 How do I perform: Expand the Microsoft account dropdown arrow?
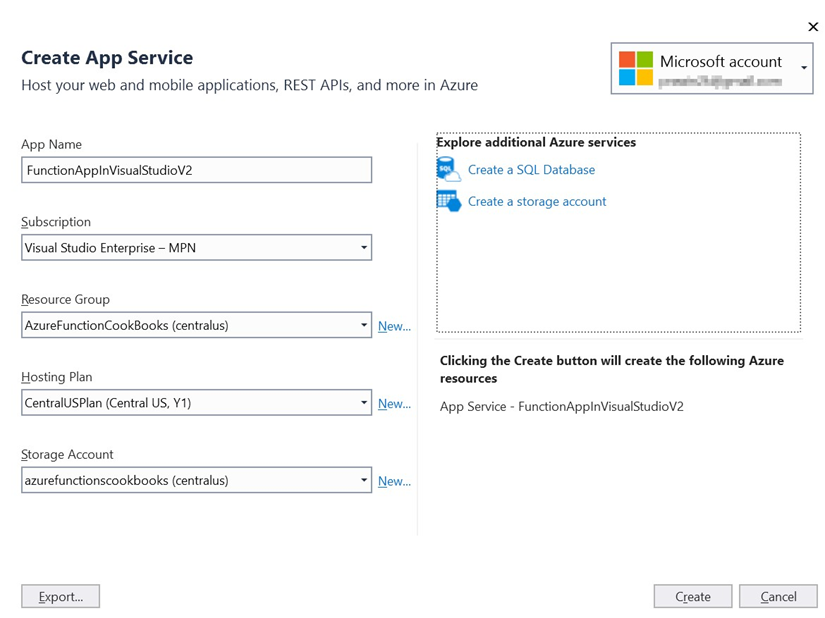pos(804,68)
